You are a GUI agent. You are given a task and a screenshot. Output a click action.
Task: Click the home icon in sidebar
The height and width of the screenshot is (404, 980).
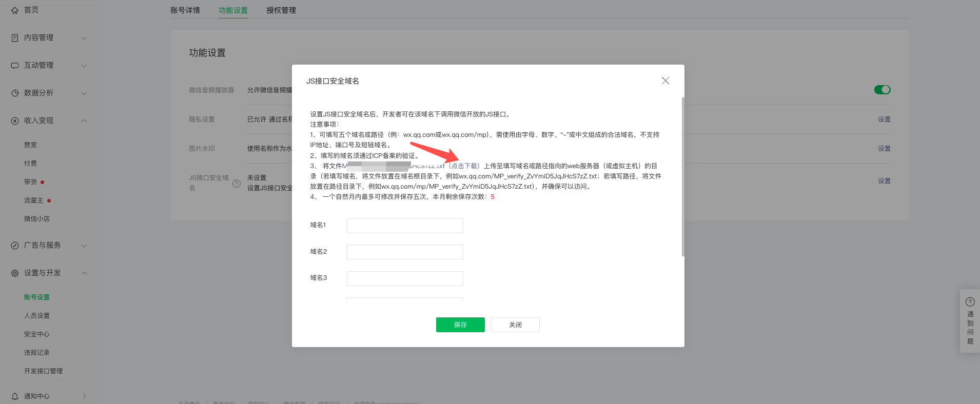tap(15, 10)
